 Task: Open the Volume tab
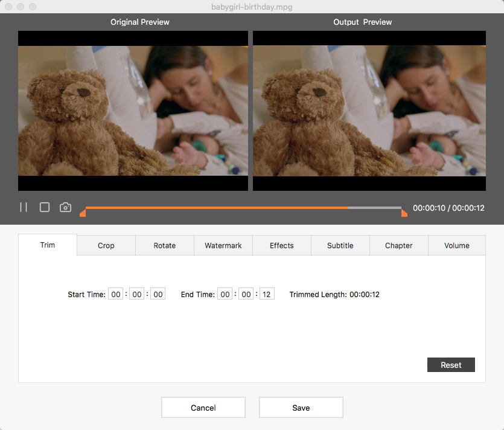coord(457,246)
